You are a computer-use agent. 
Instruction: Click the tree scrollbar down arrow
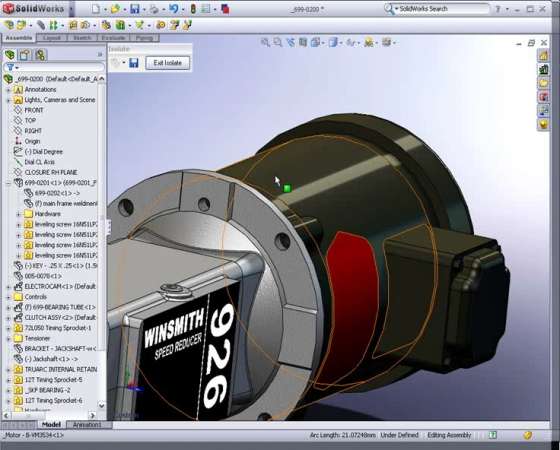101,406
